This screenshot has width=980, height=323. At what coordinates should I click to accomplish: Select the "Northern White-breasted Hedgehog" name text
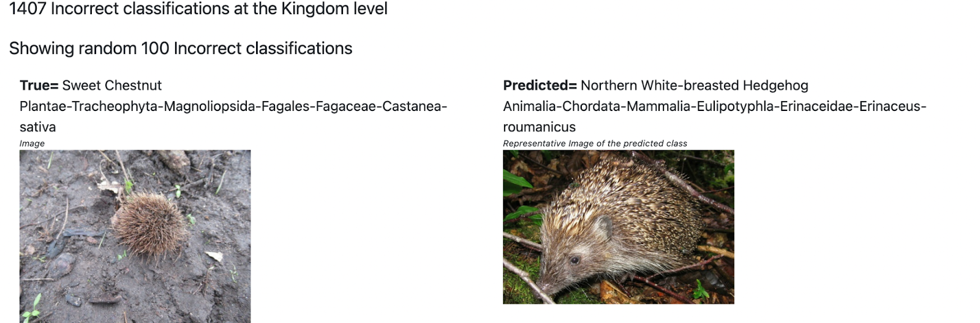pos(695,85)
